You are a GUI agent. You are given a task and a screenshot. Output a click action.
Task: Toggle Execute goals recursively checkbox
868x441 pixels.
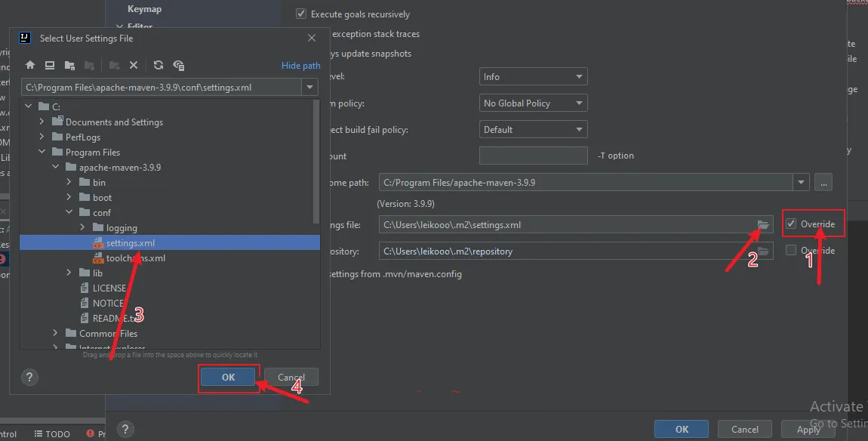tap(301, 14)
